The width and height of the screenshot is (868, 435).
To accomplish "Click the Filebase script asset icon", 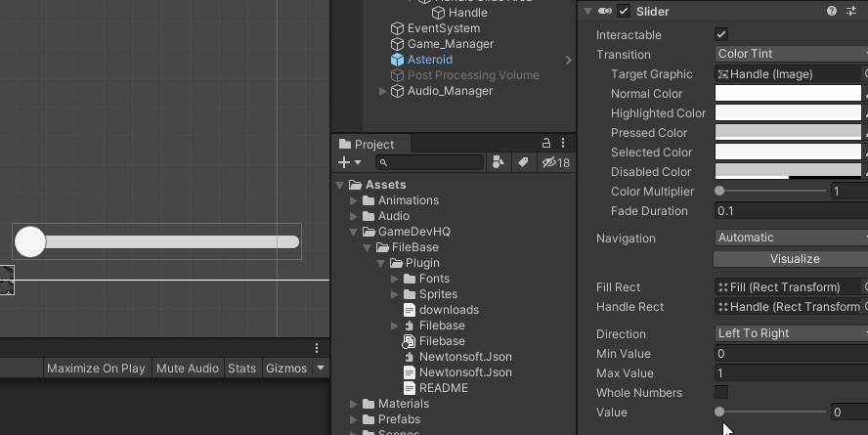I will tap(409, 341).
